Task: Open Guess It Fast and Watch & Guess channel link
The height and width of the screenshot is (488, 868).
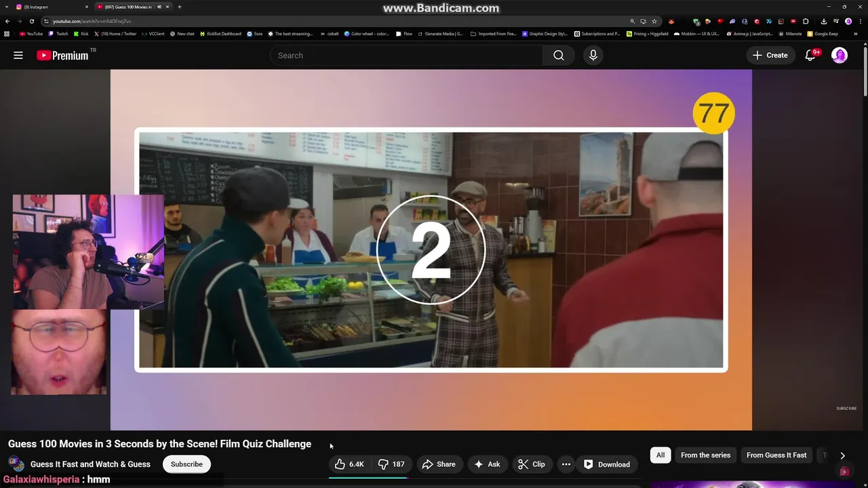Action: (x=90, y=464)
